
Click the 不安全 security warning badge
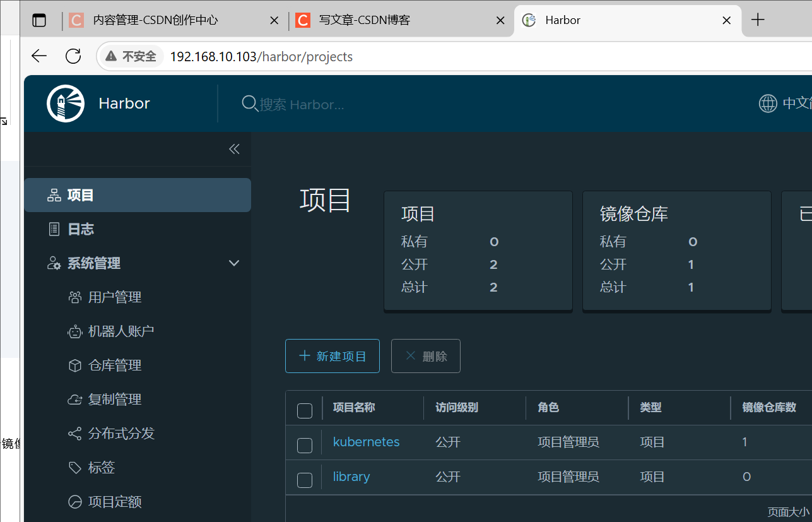[131, 57]
